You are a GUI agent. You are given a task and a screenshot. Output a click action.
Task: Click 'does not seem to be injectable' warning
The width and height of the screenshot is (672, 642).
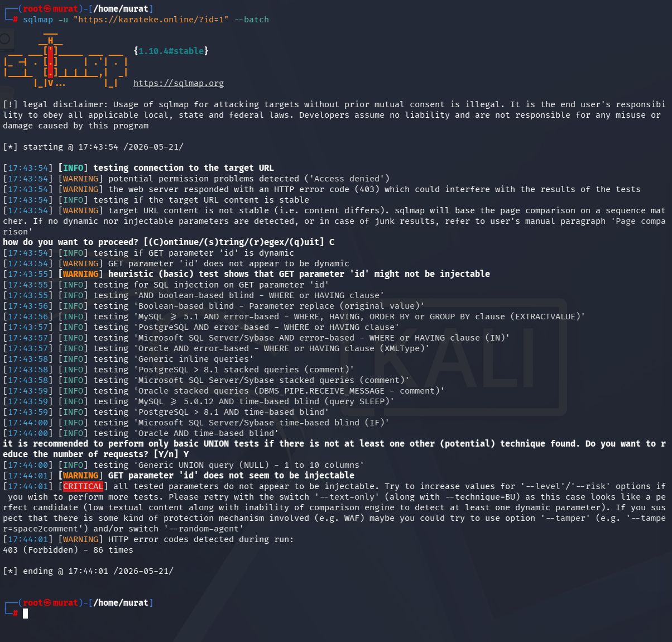coord(179,476)
